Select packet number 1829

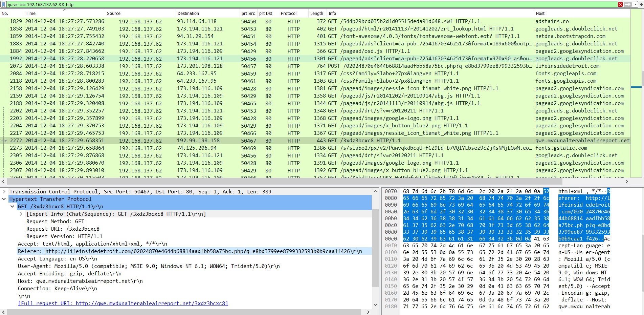315,21
